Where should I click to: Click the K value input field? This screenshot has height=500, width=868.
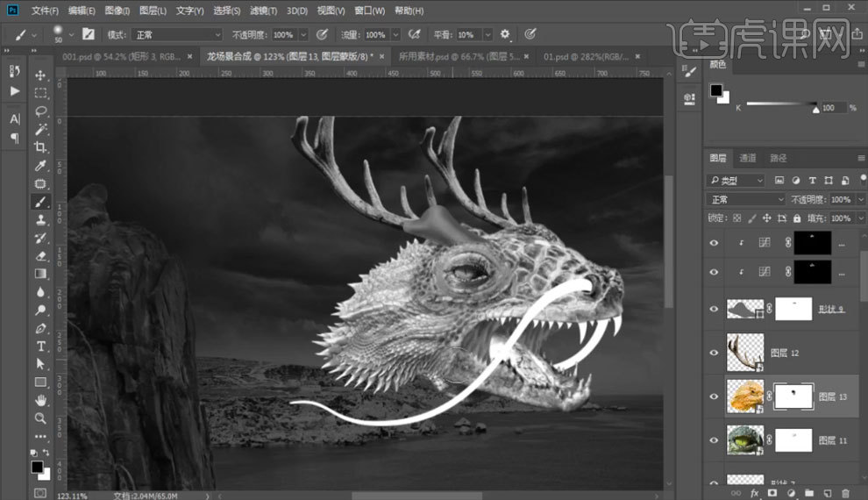pos(833,108)
